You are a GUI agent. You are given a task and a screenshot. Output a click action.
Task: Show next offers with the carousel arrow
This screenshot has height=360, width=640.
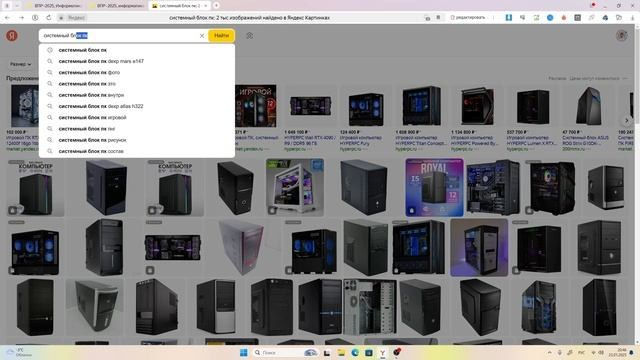click(627, 120)
